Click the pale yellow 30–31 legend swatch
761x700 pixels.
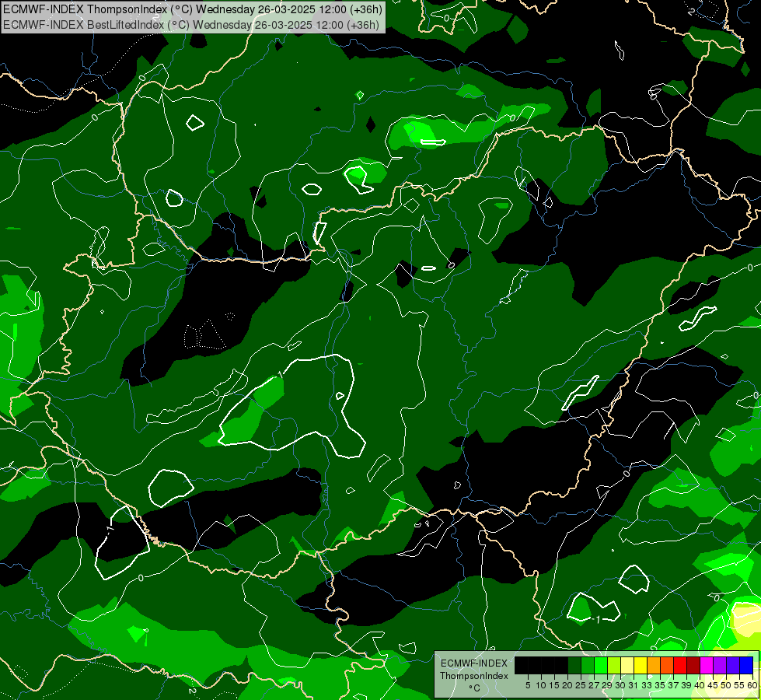pos(627,666)
